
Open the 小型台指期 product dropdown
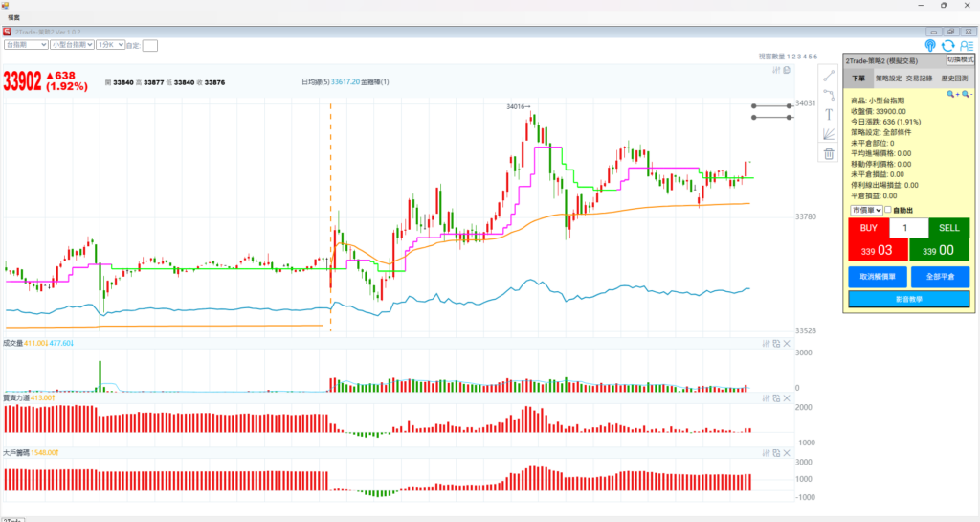(72, 44)
